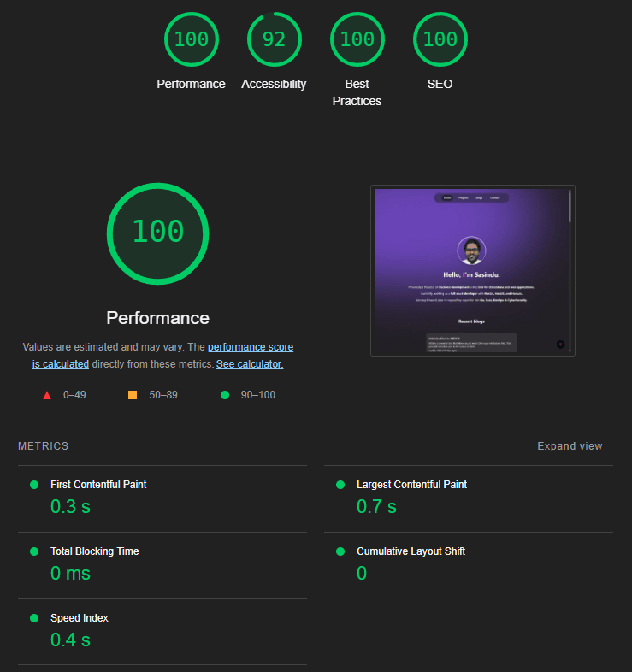The width and height of the screenshot is (632, 672).
Task: Expand the First Contentful Paint metric
Action: coord(162,498)
